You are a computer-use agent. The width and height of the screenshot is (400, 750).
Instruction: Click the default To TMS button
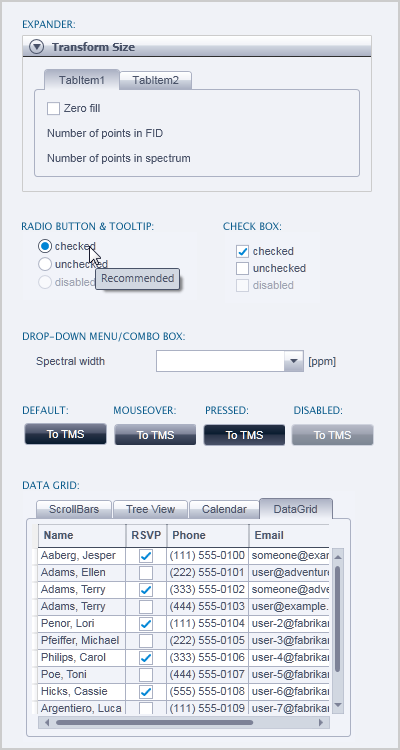(x=66, y=434)
